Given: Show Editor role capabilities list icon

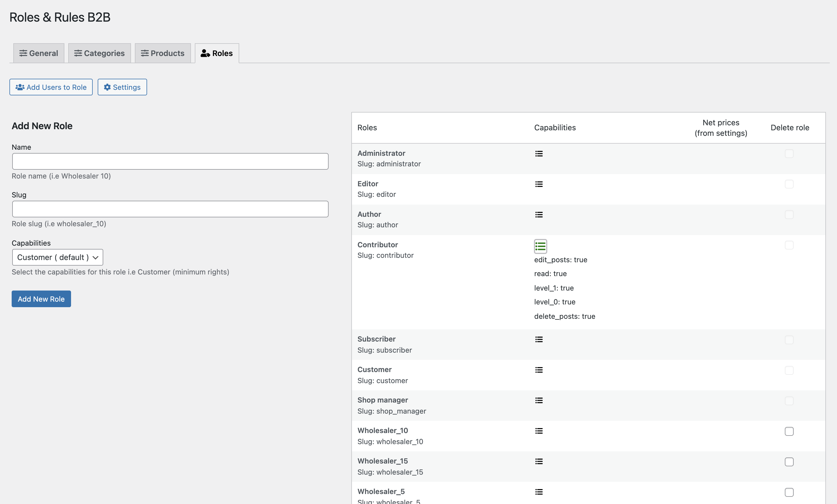Looking at the screenshot, I should [x=539, y=184].
